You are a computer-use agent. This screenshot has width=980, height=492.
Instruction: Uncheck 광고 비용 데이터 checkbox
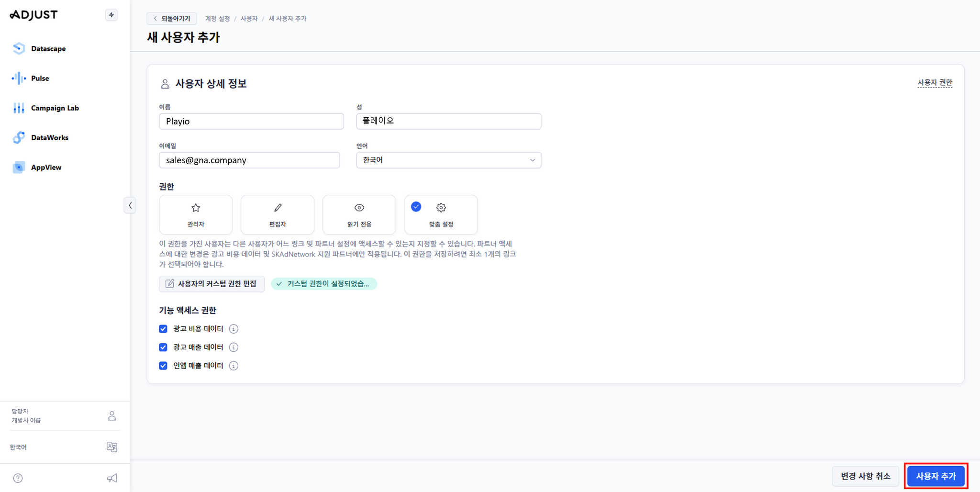pos(163,329)
